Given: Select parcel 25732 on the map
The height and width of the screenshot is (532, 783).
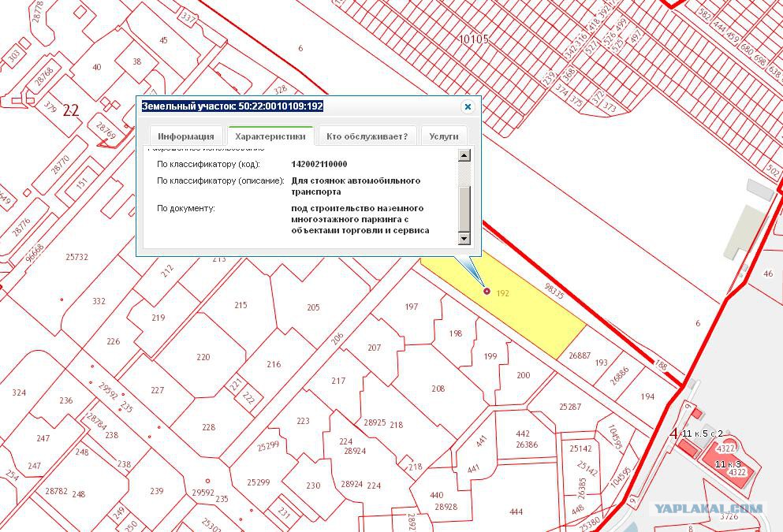Looking at the screenshot, I should pos(76,257).
